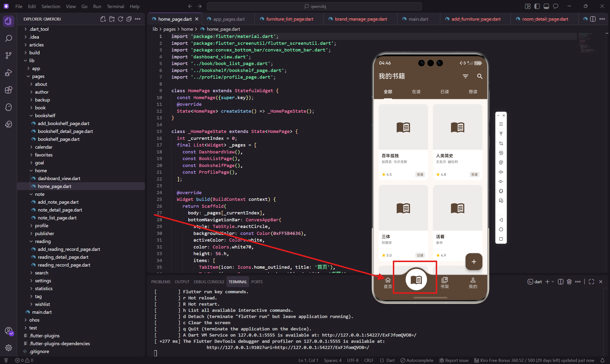The height and width of the screenshot is (364, 610).
Task: Click the New File icon in Explorer
Action: tap(103, 19)
